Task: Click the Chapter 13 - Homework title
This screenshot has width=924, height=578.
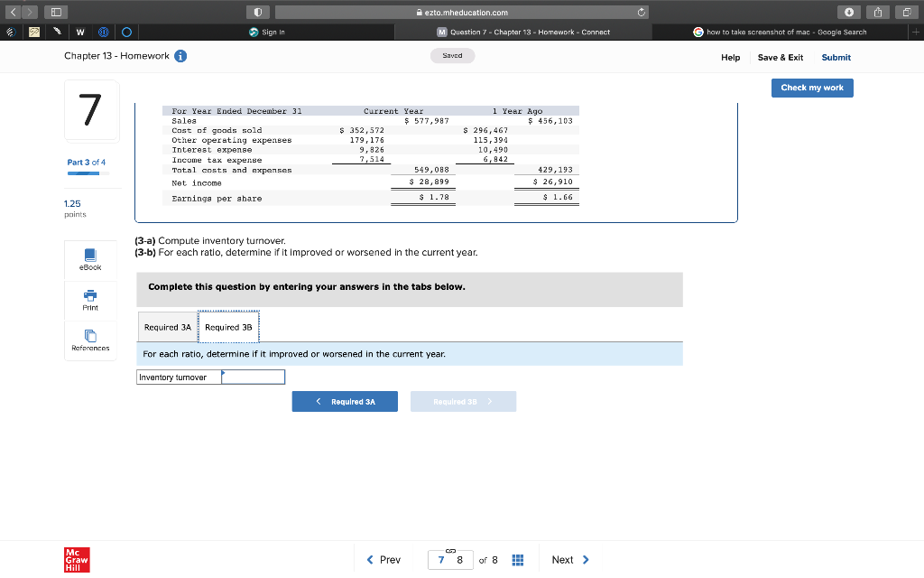Action: click(x=116, y=56)
